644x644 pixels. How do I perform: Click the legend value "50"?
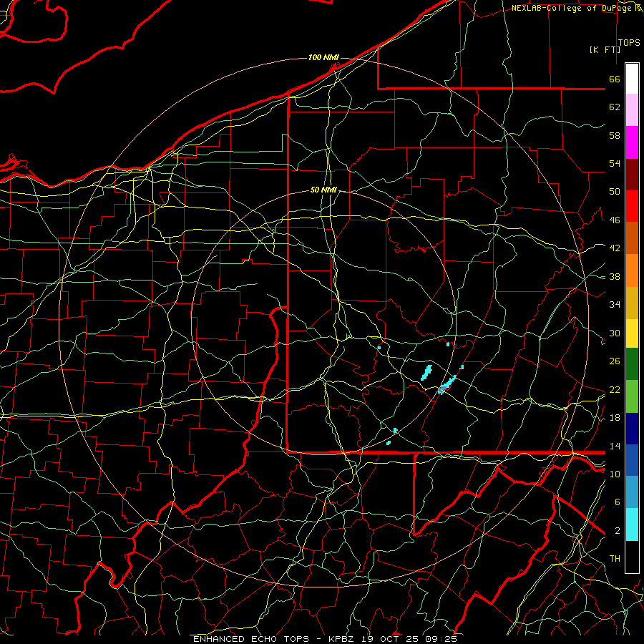click(x=615, y=191)
